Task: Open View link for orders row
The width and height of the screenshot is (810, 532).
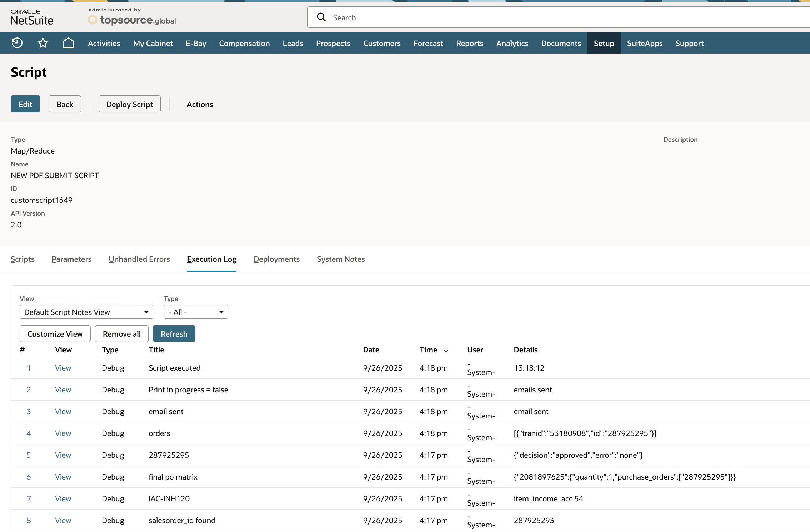Action: (63, 433)
